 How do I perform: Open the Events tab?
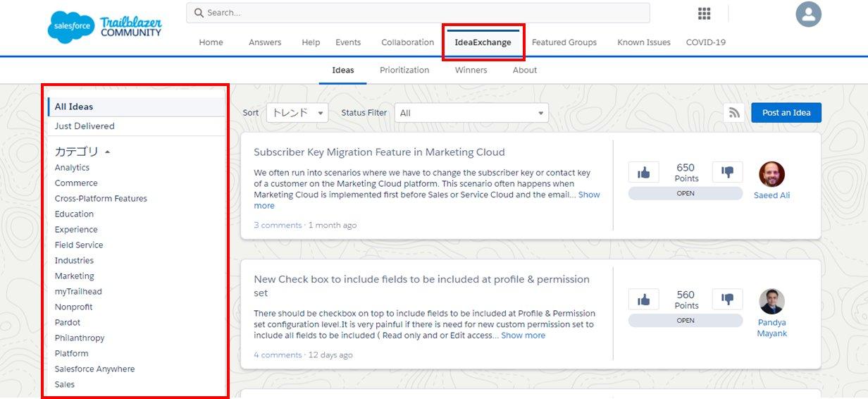click(348, 42)
